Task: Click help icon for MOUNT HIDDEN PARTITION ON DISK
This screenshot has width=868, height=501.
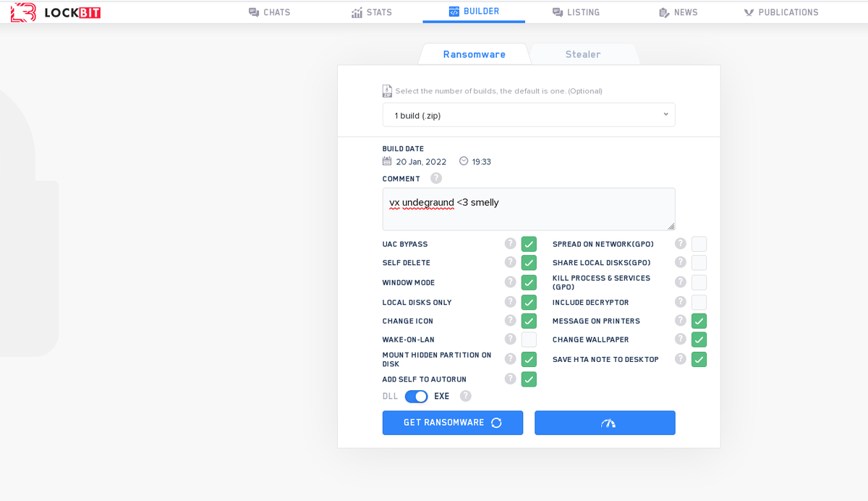Action: 511,359
